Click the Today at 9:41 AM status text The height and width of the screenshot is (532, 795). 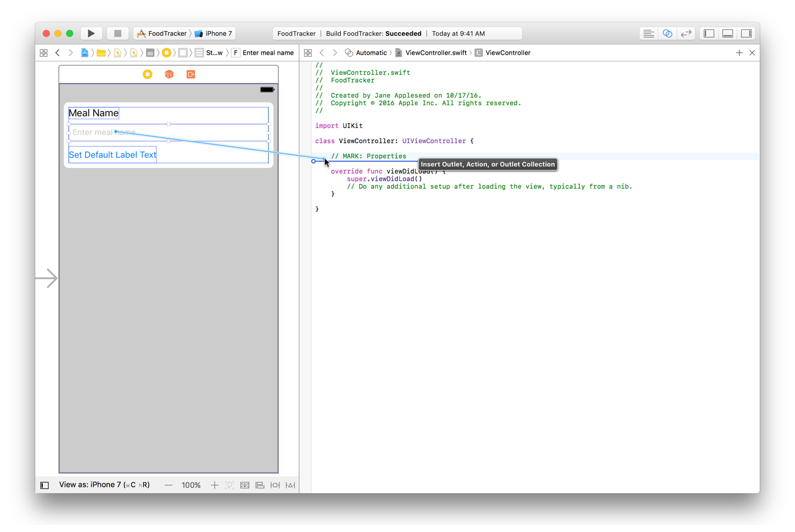(x=458, y=33)
